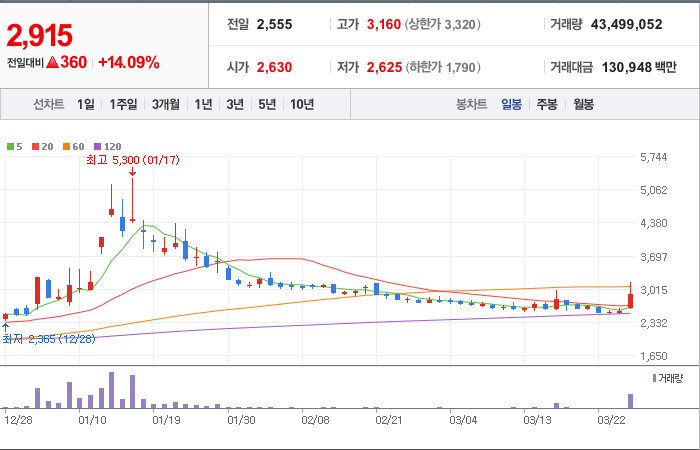Select the 1주일 line chart range
The height and width of the screenshot is (450, 700).
123,104
